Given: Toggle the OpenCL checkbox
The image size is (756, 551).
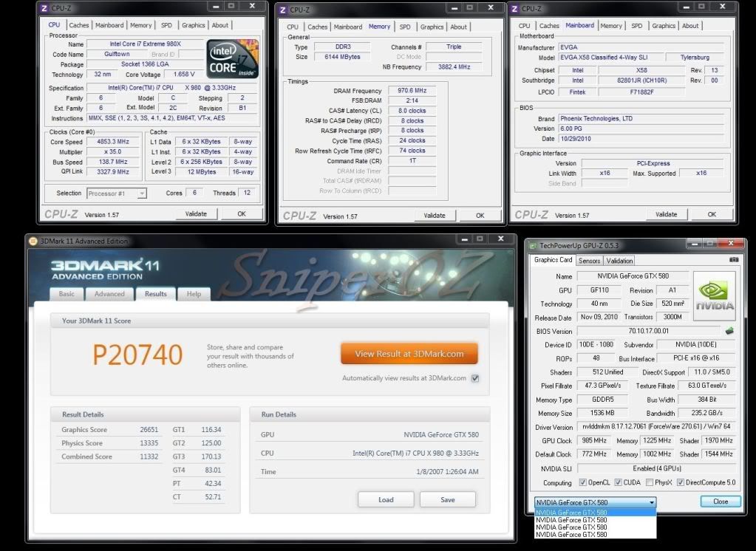Looking at the screenshot, I should 583,483.
